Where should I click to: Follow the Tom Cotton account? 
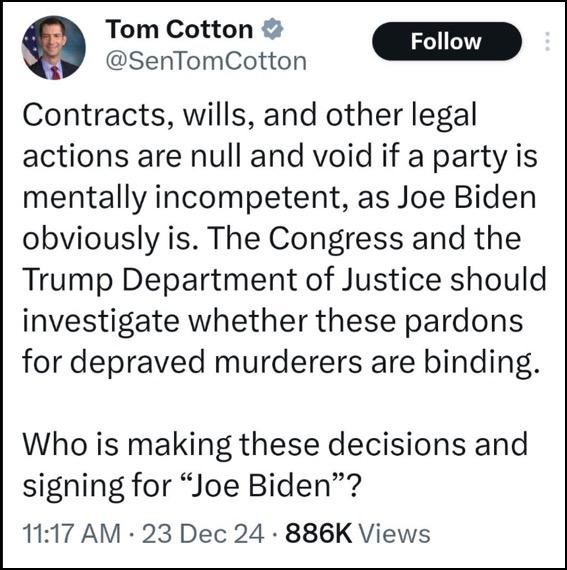pyautogui.click(x=447, y=41)
